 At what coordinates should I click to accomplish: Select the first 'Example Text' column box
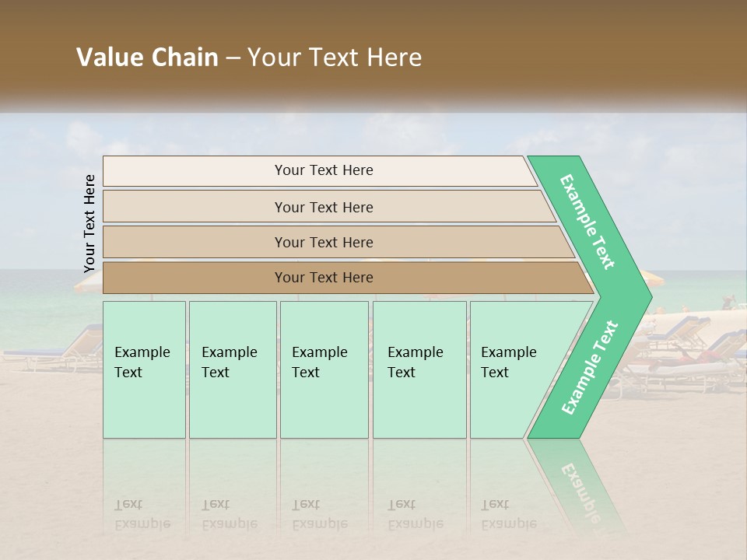145,369
